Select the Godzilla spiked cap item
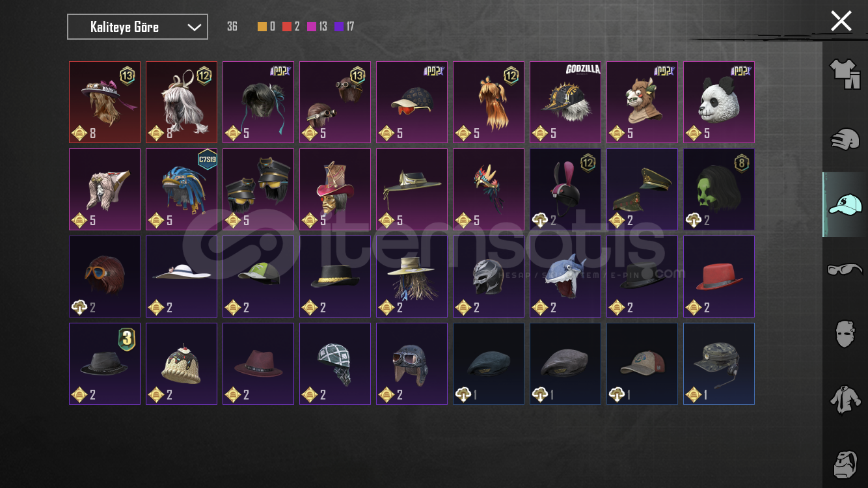This screenshot has height=488, width=868. [x=565, y=102]
